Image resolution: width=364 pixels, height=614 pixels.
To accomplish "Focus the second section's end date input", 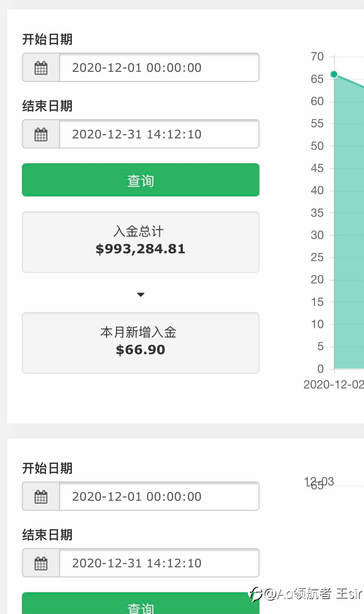I will coord(159,563).
